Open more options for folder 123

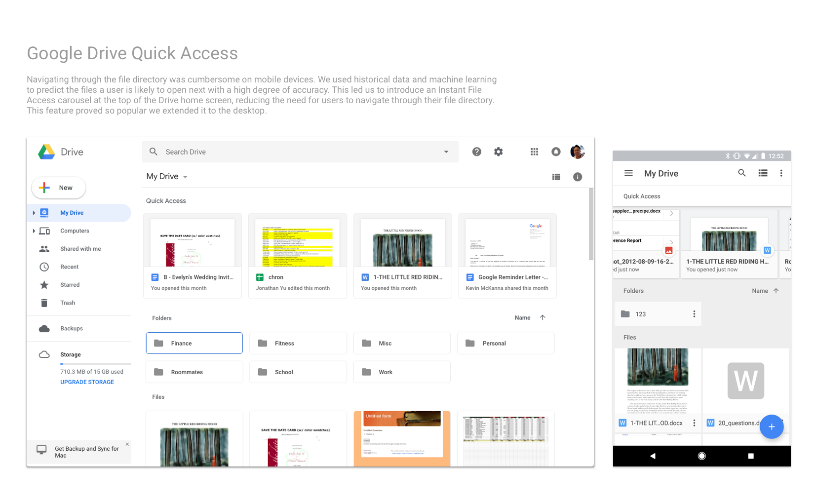tap(694, 314)
